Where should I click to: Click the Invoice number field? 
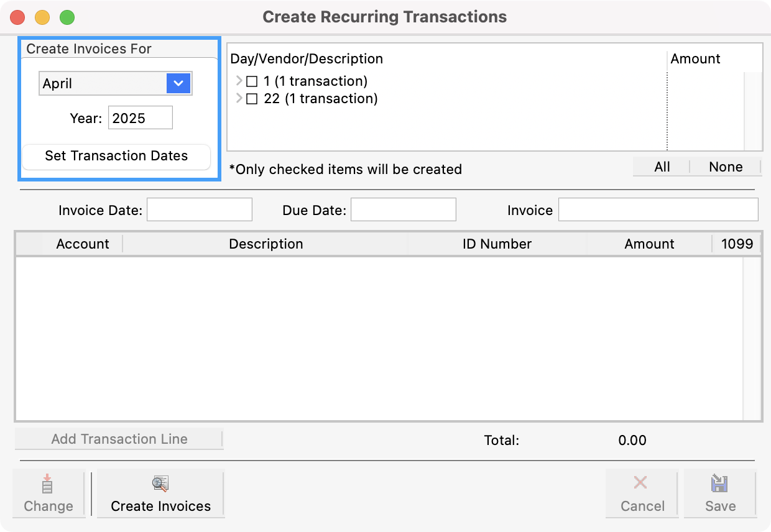click(658, 210)
